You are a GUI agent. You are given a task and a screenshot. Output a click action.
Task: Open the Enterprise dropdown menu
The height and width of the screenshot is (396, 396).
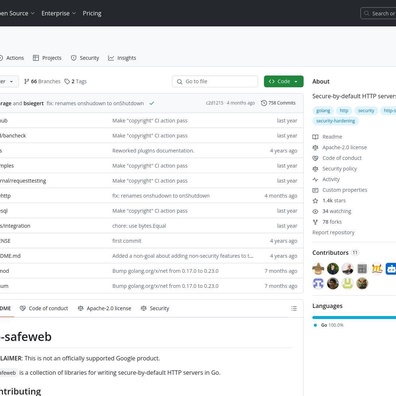click(x=58, y=13)
